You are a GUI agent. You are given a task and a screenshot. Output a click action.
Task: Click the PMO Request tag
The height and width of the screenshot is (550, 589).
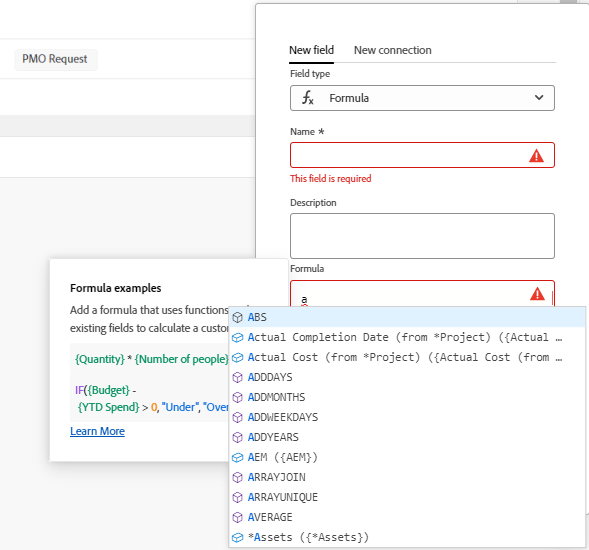[x=55, y=59]
